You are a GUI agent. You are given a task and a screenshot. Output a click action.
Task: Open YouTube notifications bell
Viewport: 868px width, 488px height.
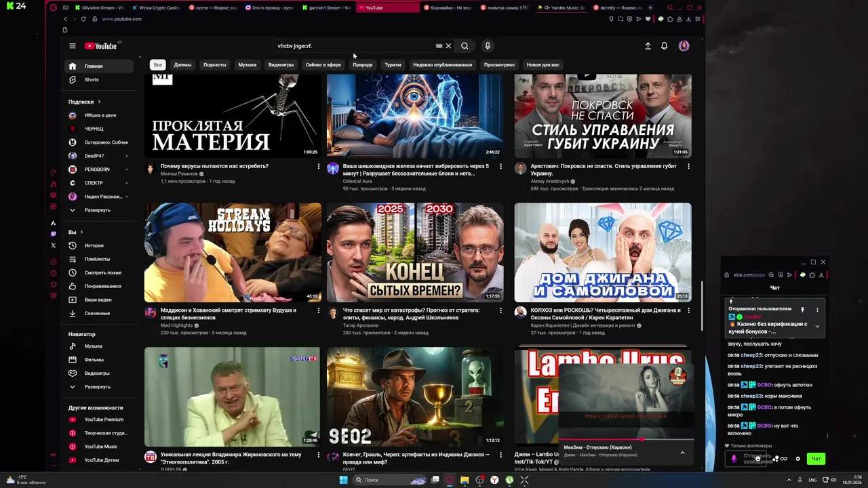[664, 46]
